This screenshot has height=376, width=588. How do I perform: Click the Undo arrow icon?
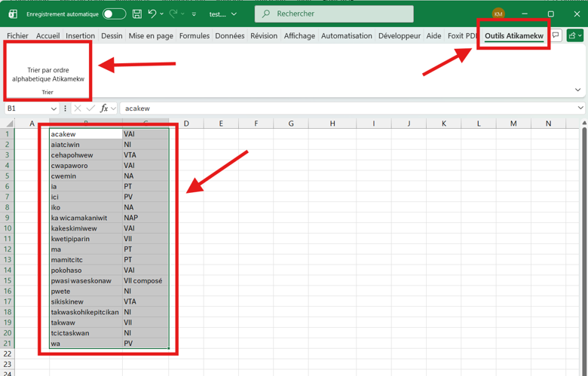click(x=152, y=14)
